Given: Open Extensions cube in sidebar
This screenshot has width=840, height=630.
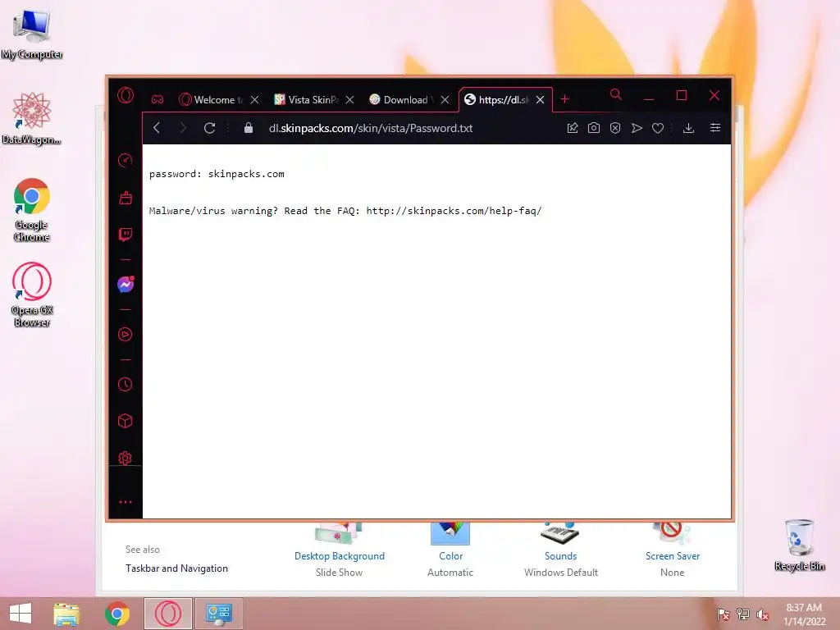Looking at the screenshot, I should (x=126, y=421).
